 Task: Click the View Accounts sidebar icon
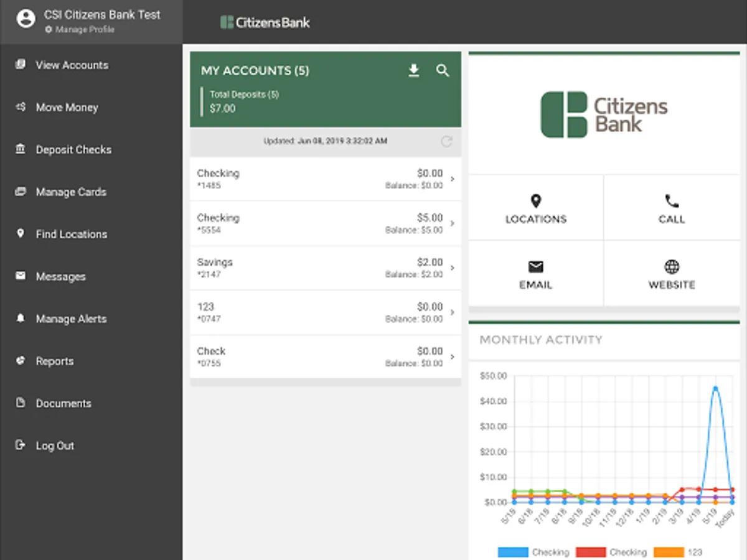(21, 64)
